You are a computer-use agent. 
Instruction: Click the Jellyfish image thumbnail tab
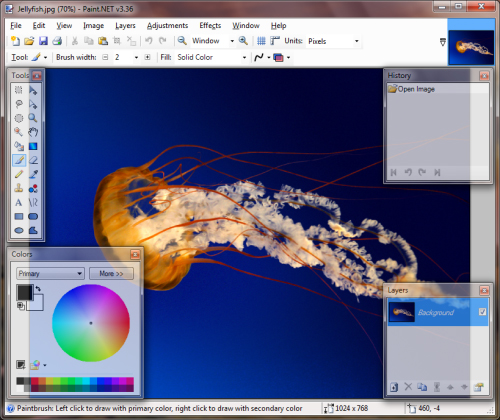471,47
